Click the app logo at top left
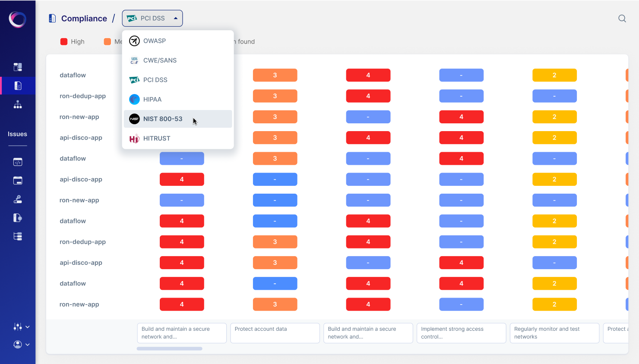639x364 pixels. coord(18,19)
